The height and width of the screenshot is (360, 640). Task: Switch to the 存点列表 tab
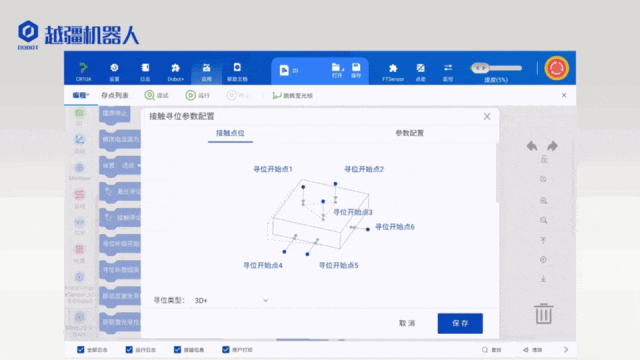pyautogui.click(x=115, y=96)
